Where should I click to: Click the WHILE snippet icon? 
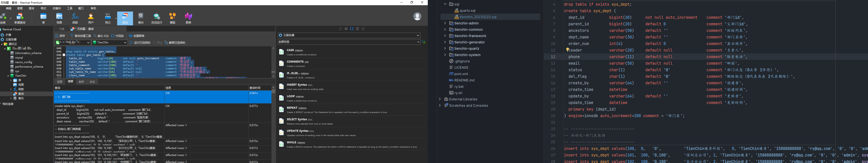[281, 144]
